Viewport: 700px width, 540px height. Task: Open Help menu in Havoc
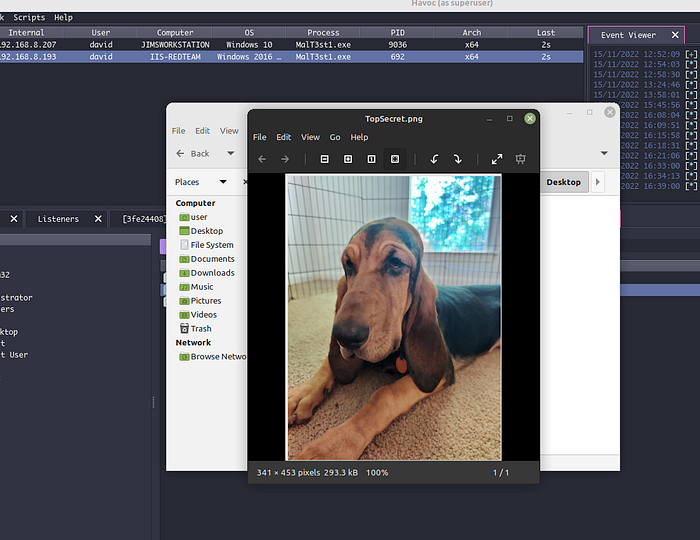63,17
